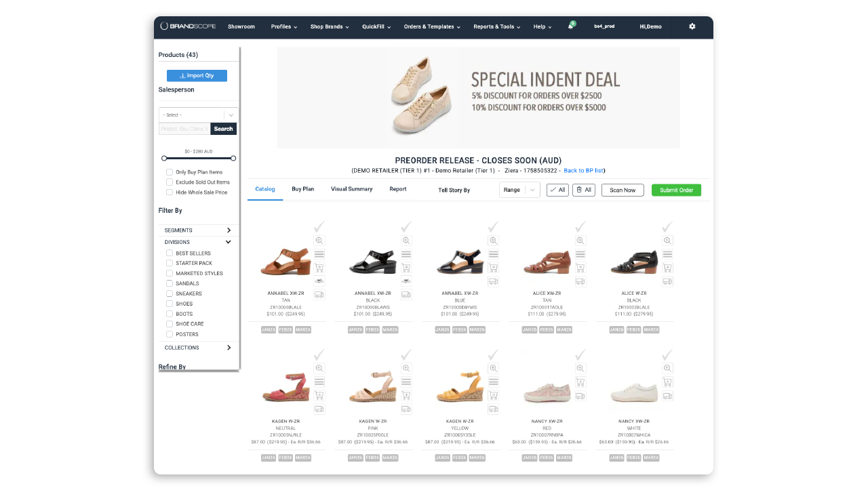Image resolution: width=868 pixels, height=488 pixels.
Task: Check Exclude Sold Out Items
Action: [x=169, y=182]
